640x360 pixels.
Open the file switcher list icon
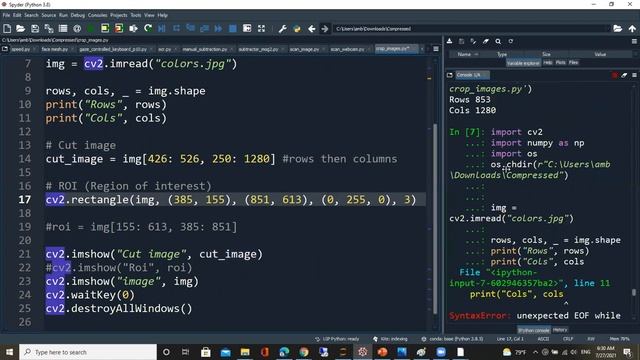(63, 29)
